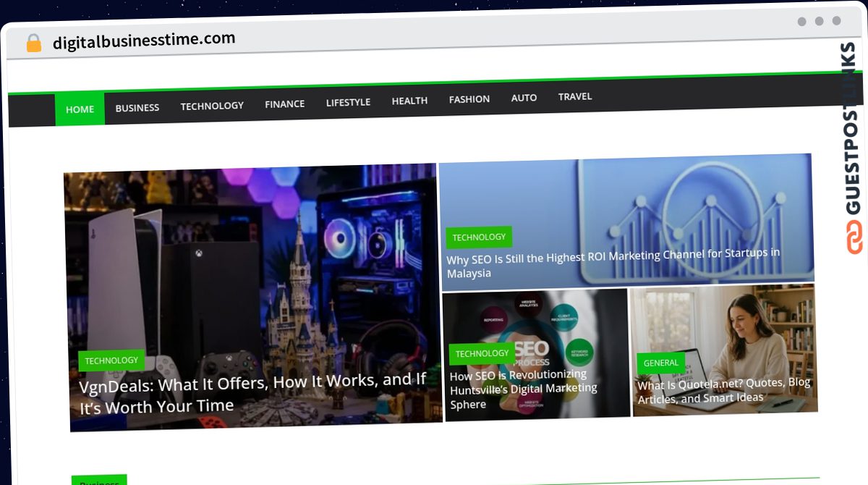Image resolution: width=868 pixels, height=485 pixels.
Task: Click the digitalbusinesstime.com address text
Action: [x=144, y=41]
